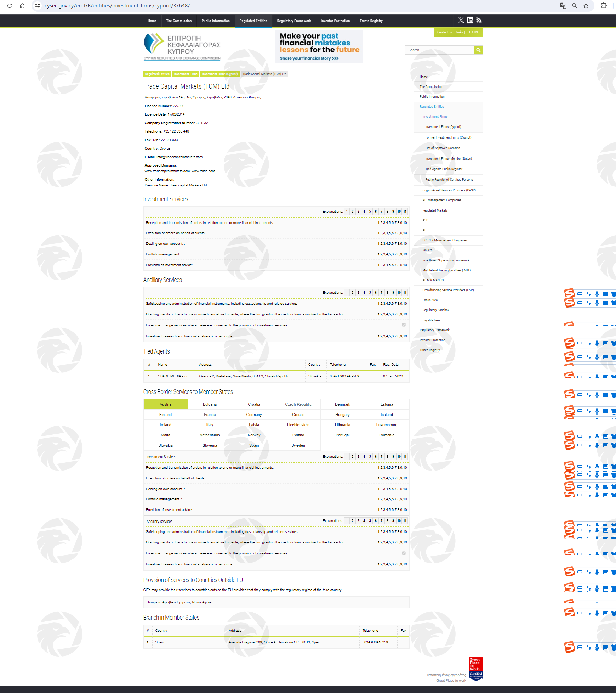Click explanation 1 in Investment Services section
This screenshot has width=616, height=693.
[347, 212]
